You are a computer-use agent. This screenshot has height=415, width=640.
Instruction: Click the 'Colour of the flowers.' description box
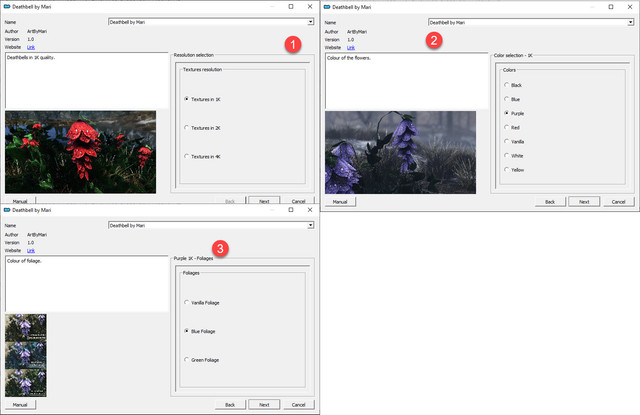point(407,81)
